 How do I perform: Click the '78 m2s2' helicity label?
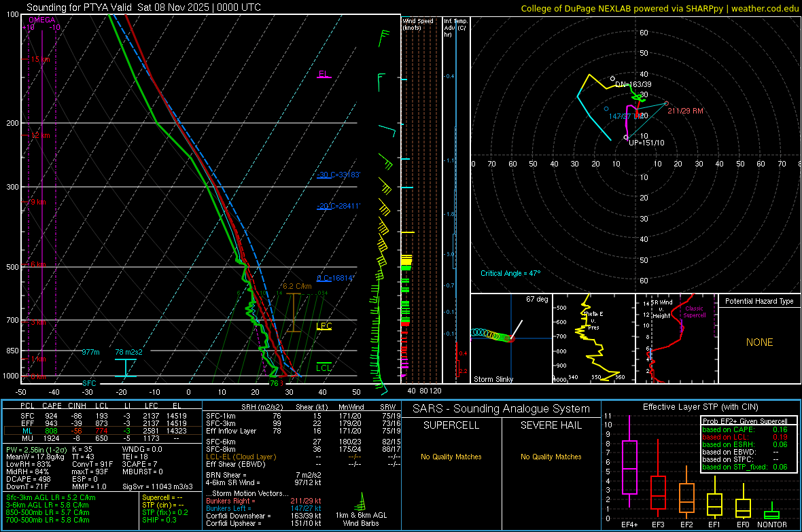[129, 352]
